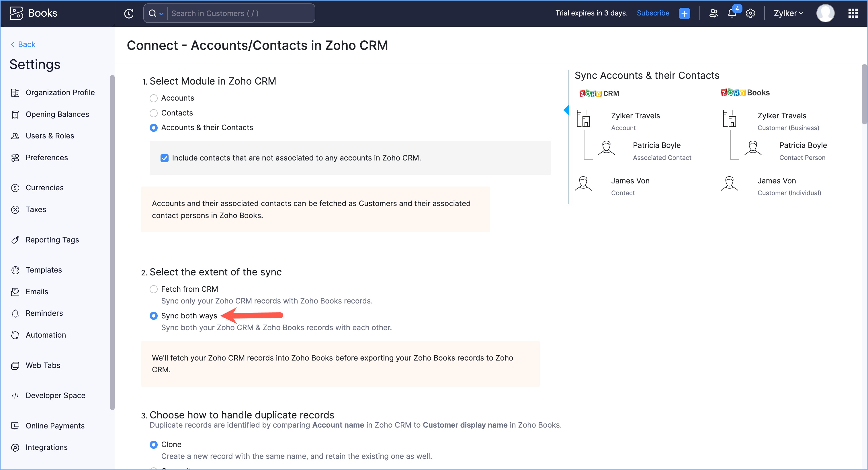Click the main page vertical scrollbar
The height and width of the screenshot is (470, 868).
(864, 94)
